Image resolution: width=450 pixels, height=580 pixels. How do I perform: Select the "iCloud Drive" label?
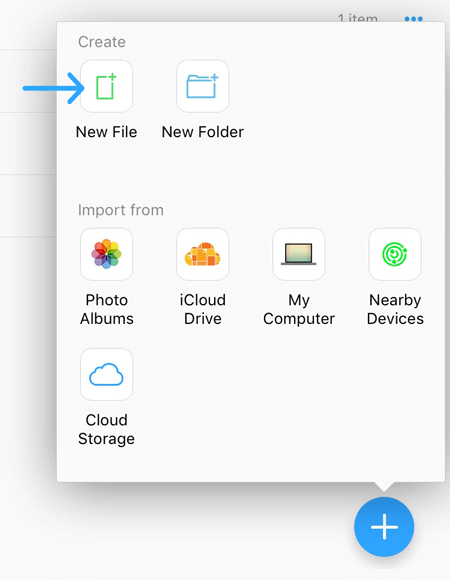(203, 309)
